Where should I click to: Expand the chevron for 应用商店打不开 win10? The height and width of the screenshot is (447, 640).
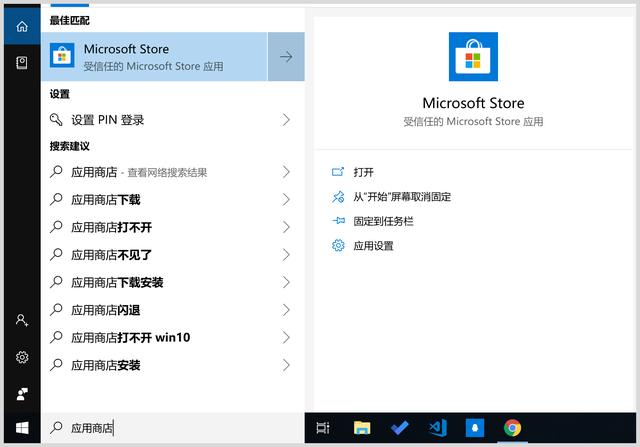pos(286,337)
